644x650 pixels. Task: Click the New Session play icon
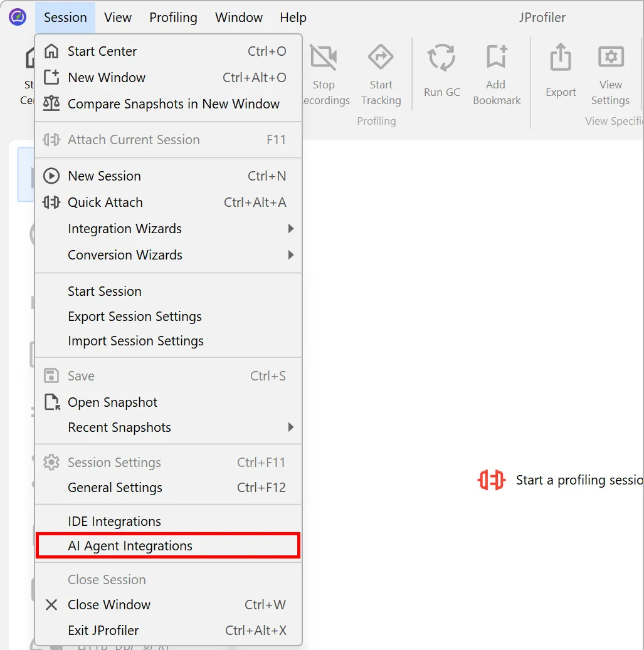coord(51,176)
